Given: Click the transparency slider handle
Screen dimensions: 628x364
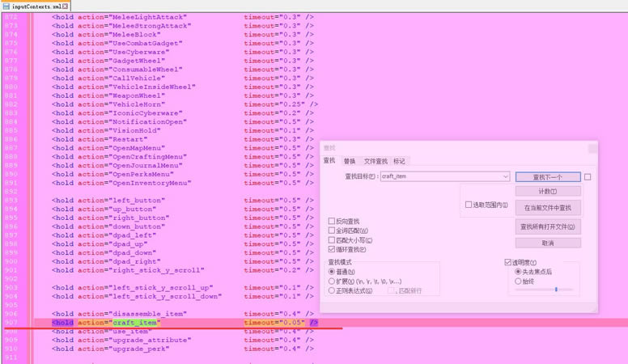Looking at the screenshot, I should pyautogui.click(x=556, y=289).
